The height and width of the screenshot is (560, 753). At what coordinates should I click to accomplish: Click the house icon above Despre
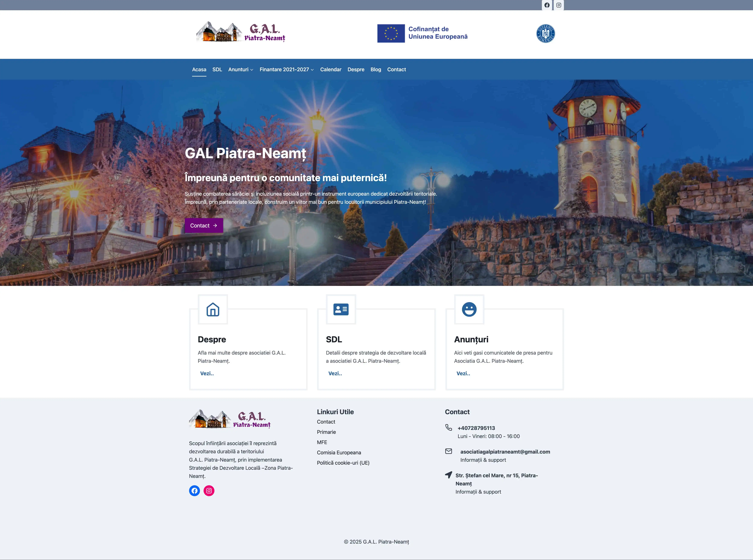[213, 309]
